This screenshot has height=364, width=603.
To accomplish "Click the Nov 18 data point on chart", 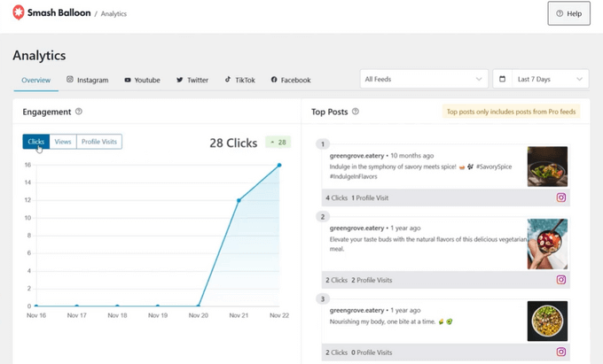I will pyautogui.click(x=117, y=306).
